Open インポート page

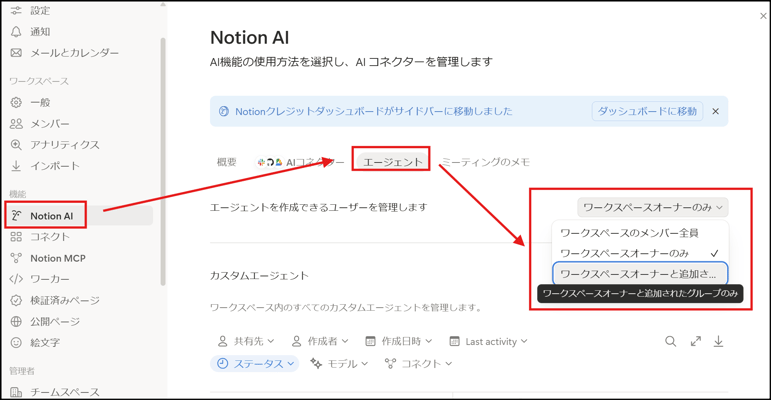[x=45, y=166]
